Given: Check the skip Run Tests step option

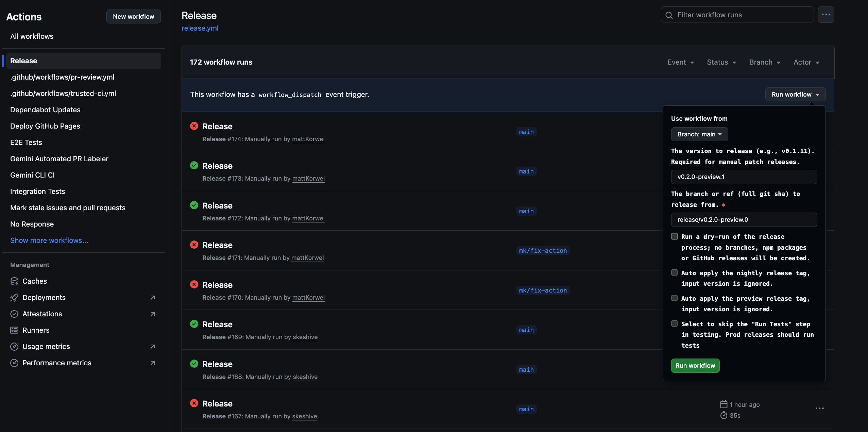Looking at the screenshot, I should [675, 323].
